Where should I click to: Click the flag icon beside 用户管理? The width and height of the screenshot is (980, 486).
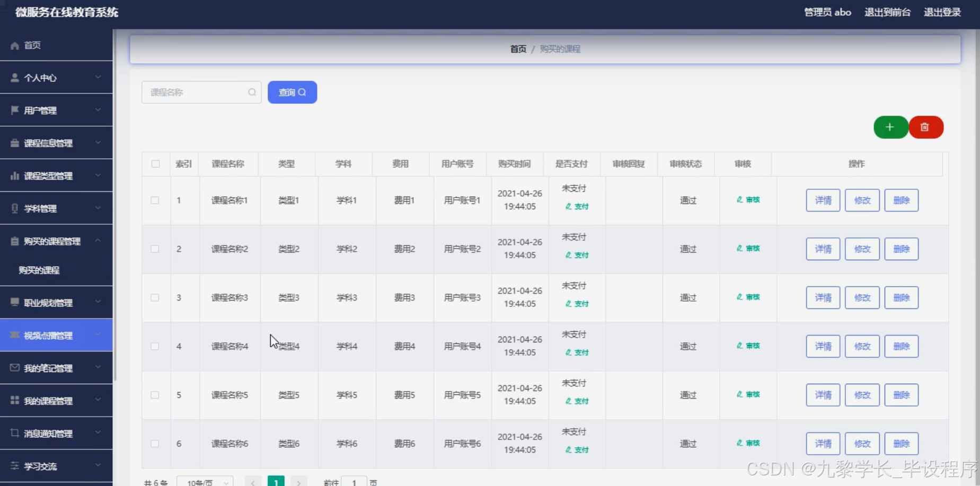point(15,110)
